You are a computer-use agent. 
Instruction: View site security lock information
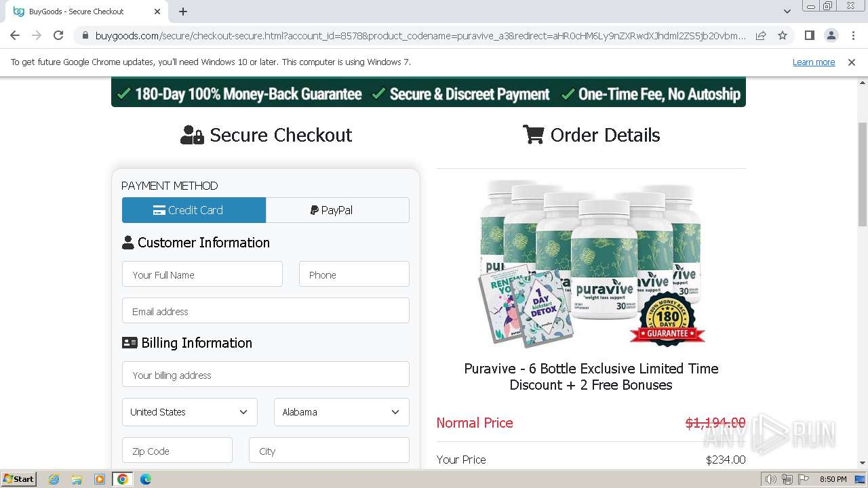point(85,35)
